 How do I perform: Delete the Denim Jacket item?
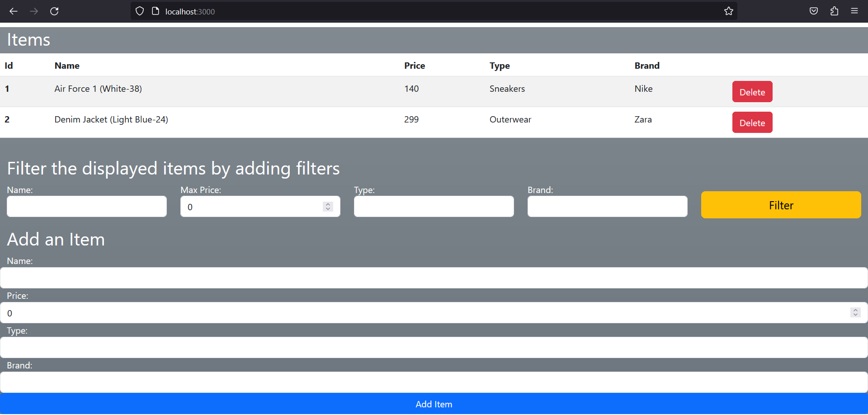click(x=752, y=122)
